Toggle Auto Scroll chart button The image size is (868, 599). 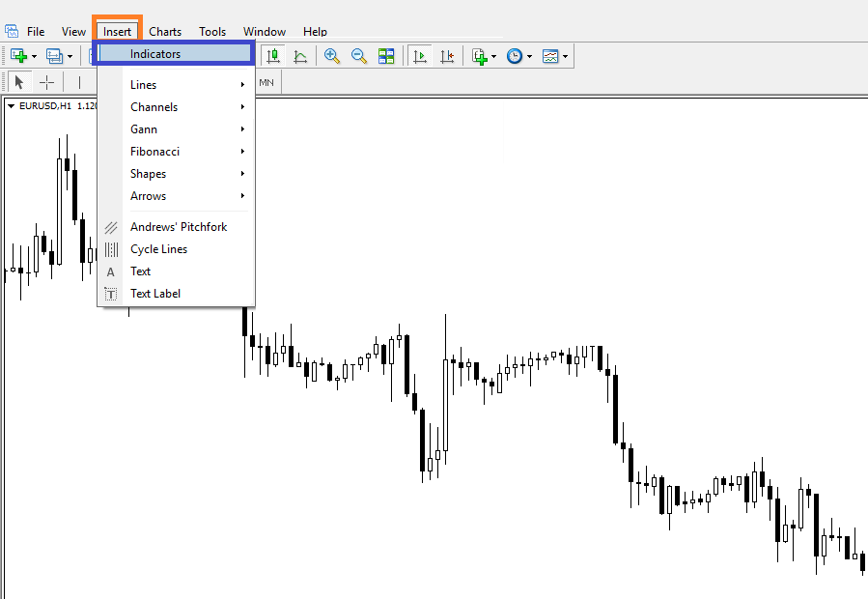[419, 56]
